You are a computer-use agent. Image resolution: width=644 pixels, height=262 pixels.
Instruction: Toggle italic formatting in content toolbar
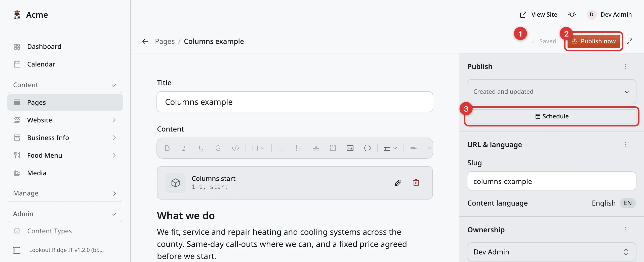[184, 148]
